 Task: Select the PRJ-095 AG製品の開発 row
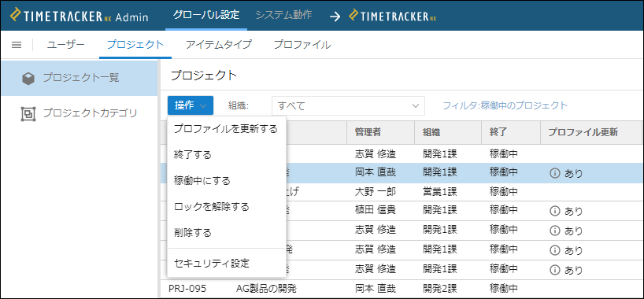click(401, 288)
